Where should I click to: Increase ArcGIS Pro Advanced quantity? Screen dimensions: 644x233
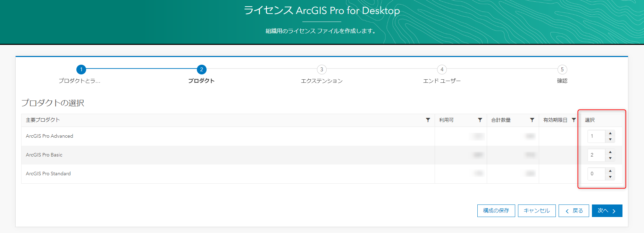pos(610,133)
